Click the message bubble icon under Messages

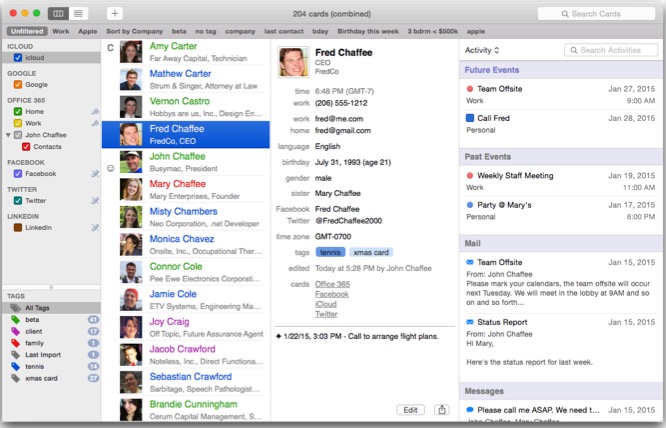(470, 410)
